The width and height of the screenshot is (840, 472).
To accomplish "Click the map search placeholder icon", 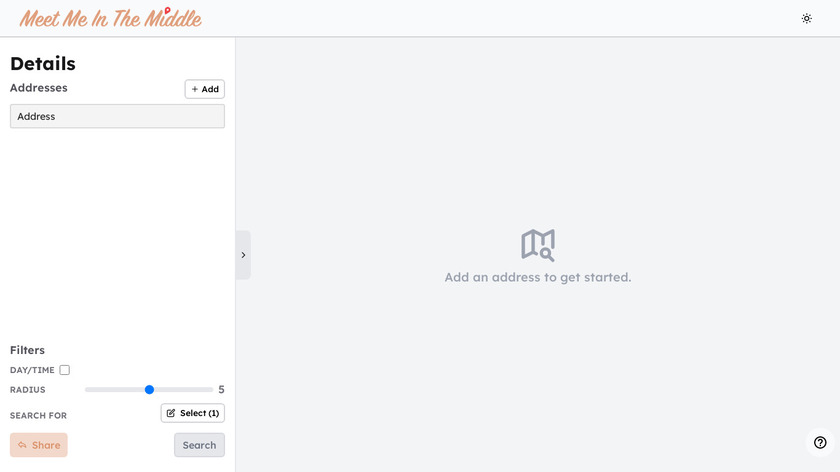I will tap(538, 244).
